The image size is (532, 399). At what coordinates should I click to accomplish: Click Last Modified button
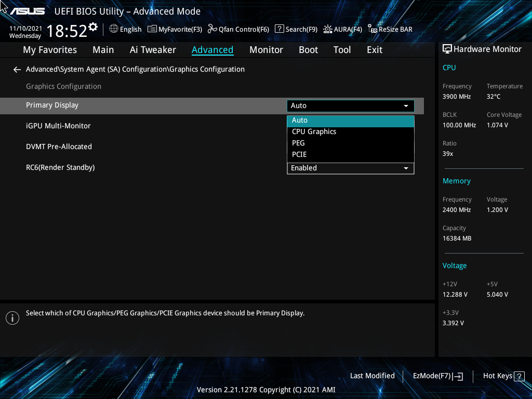372,376
